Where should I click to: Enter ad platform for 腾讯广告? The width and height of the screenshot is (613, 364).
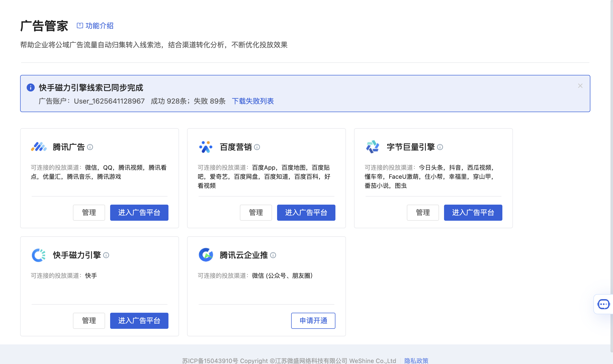tap(139, 213)
